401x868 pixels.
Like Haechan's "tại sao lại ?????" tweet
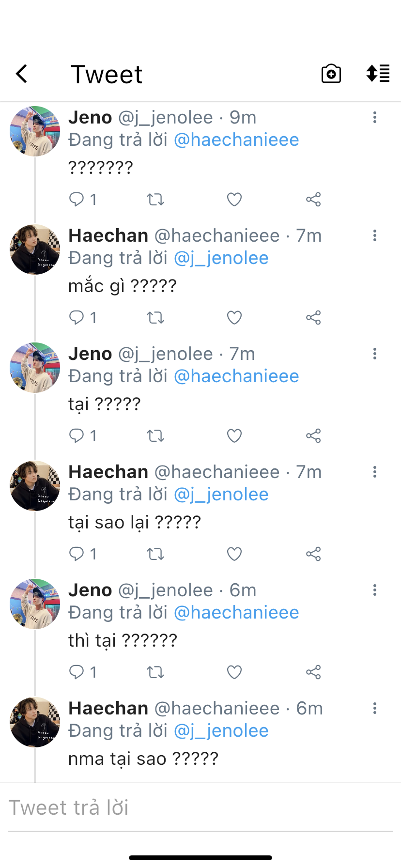point(234,554)
